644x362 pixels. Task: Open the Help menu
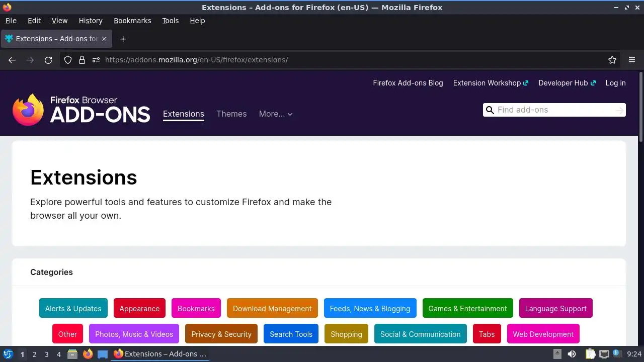(197, 21)
